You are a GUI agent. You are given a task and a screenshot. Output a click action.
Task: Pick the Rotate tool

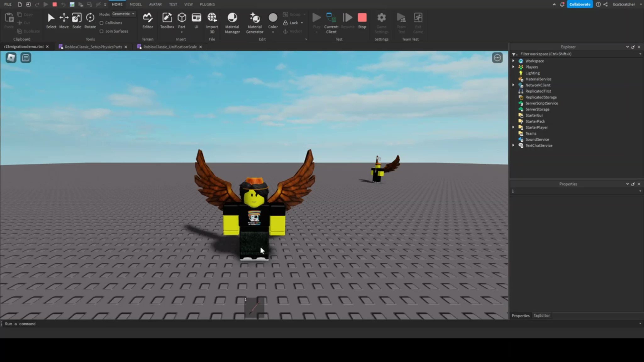point(90,21)
